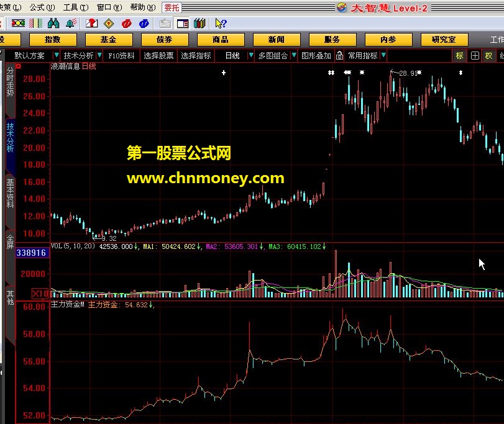Click the X10 volume scale label
The width and height of the screenshot is (504, 424).
tap(40, 294)
